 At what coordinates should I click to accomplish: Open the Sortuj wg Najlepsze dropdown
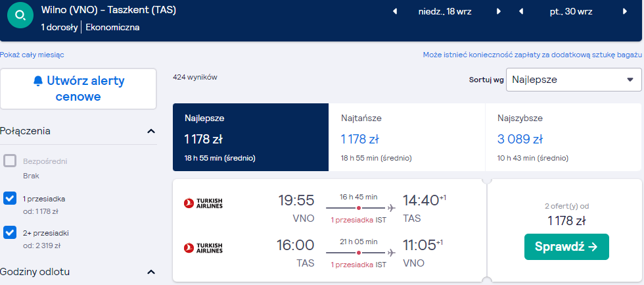point(574,80)
